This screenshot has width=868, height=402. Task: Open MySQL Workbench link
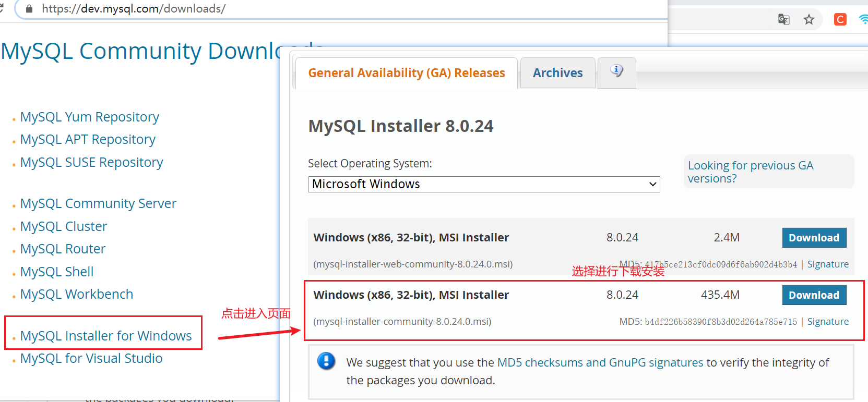coord(77,294)
